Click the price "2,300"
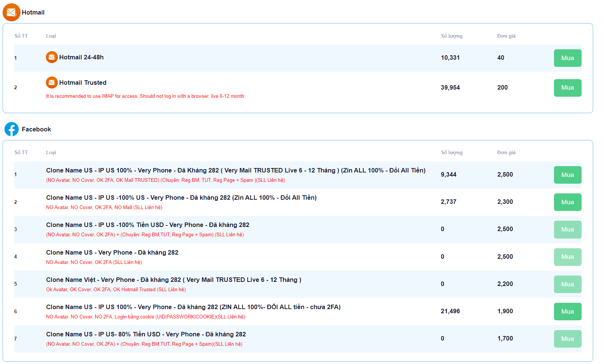This screenshot has width=604, height=364. [x=505, y=202]
